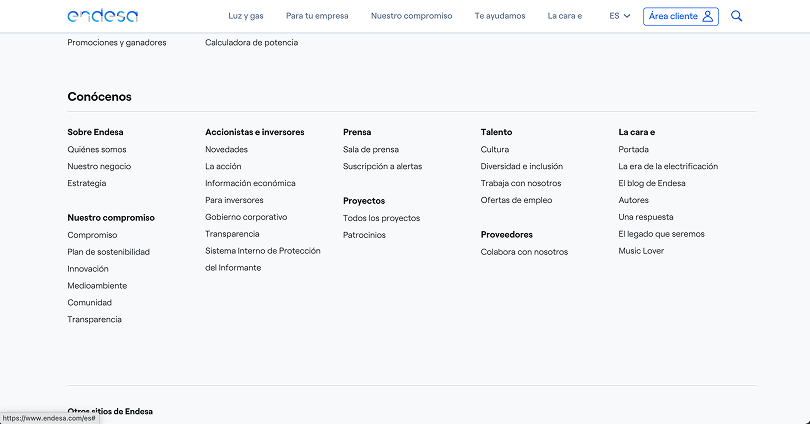This screenshot has width=810, height=424.
Task: Click the Área cliente button
Action: pyautogui.click(x=681, y=17)
